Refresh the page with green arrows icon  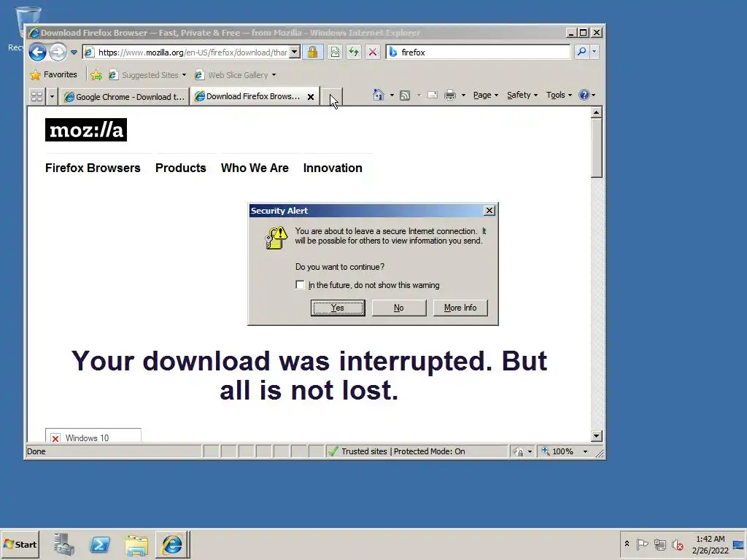point(354,52)
